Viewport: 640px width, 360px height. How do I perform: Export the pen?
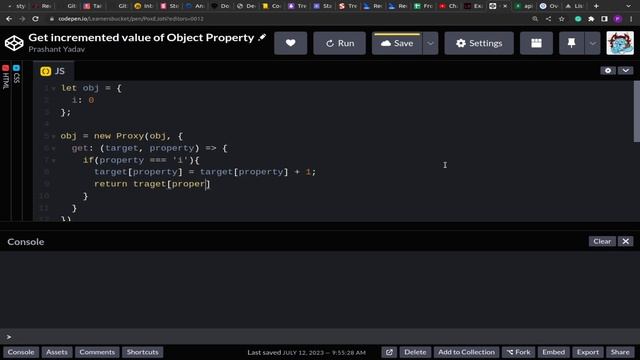(x=587, y=352)
